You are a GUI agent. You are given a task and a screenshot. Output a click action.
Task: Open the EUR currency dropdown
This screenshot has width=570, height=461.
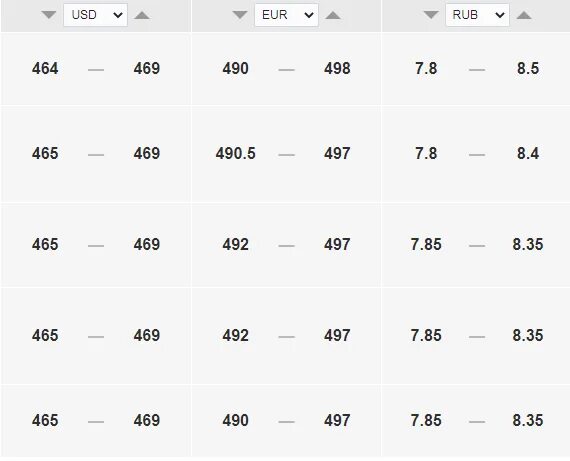(286, 15)
